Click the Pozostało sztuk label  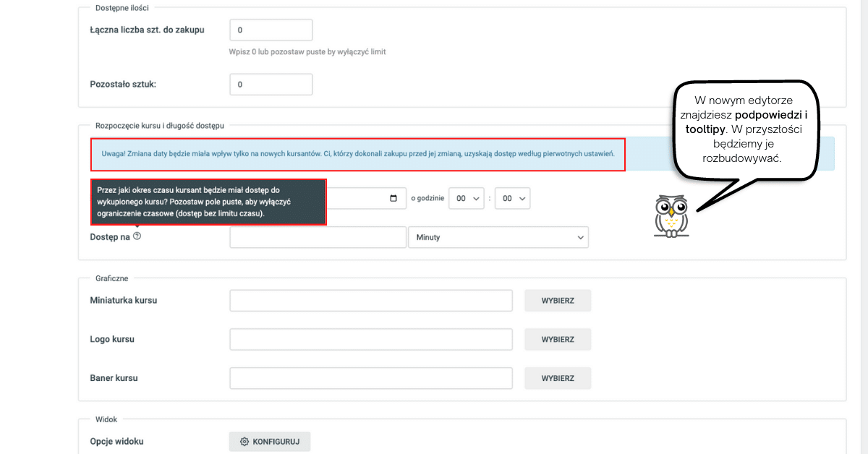(x=123, y=84)
